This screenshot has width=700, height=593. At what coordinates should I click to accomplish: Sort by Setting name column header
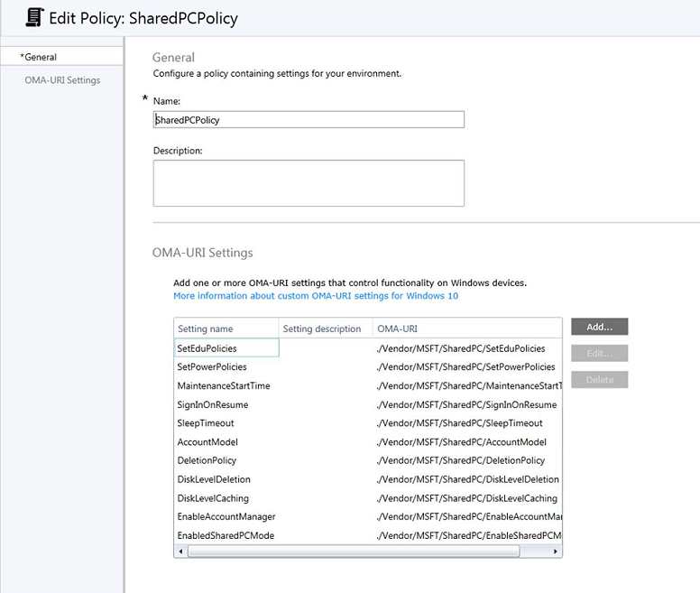pyautogui.click(x=226, y=329)
